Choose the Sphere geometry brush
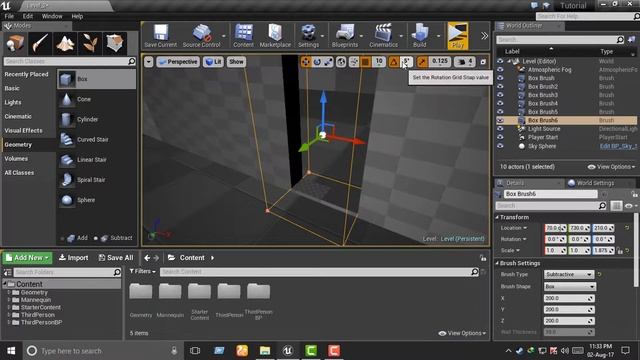This screenshot has width=640, height=360. tap(96, 200)
